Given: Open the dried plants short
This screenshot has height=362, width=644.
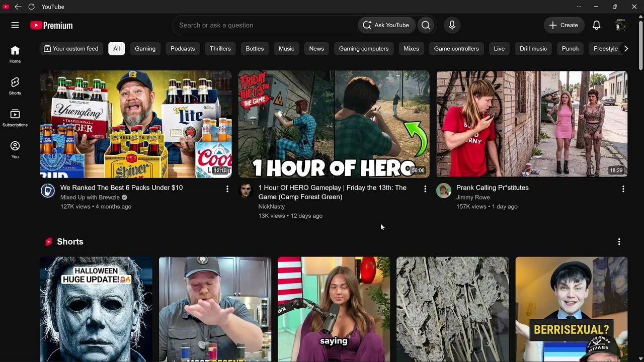Looking at the screenshot, I should pyautogui.click(x=452, y=309).
